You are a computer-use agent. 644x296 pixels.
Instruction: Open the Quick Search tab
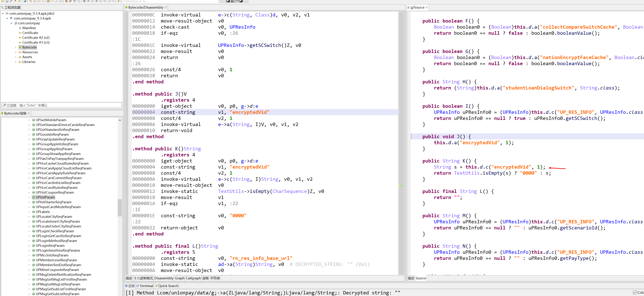pyautogui.click(x=168, y=286)
